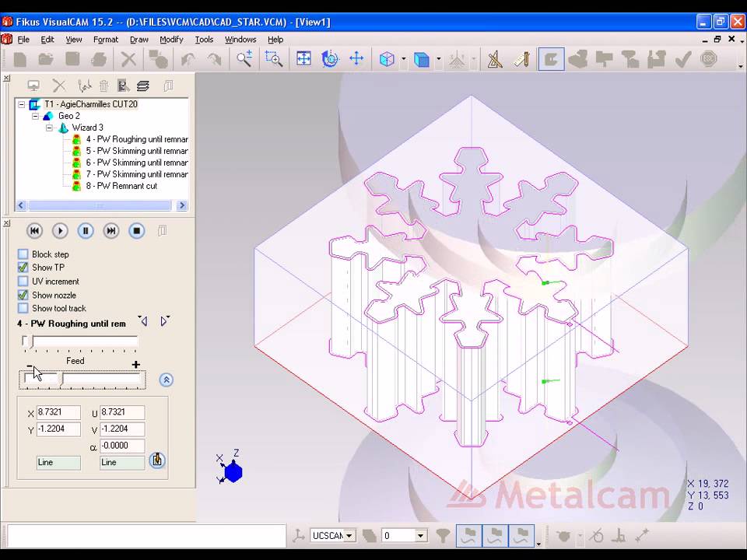Click the measure compass toolbar icon
747x560 pixels.
coord(495,60)
